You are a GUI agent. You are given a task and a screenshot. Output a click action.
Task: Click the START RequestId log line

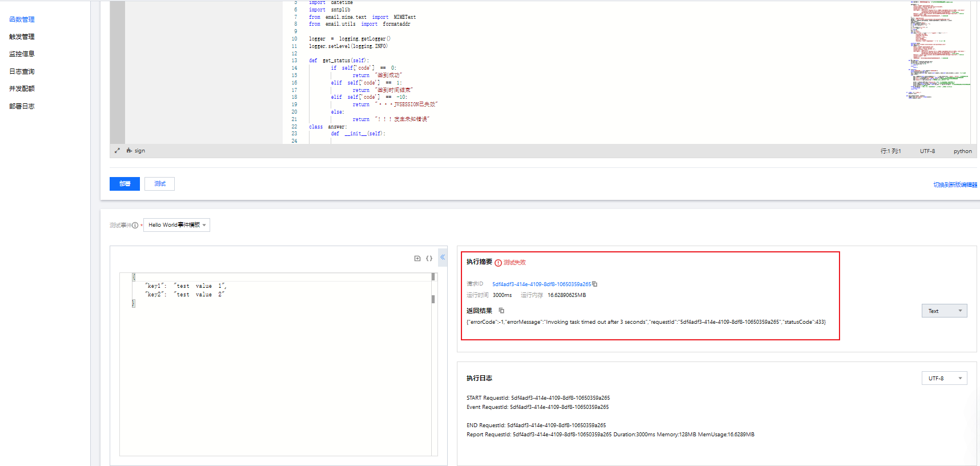(538, 398)
